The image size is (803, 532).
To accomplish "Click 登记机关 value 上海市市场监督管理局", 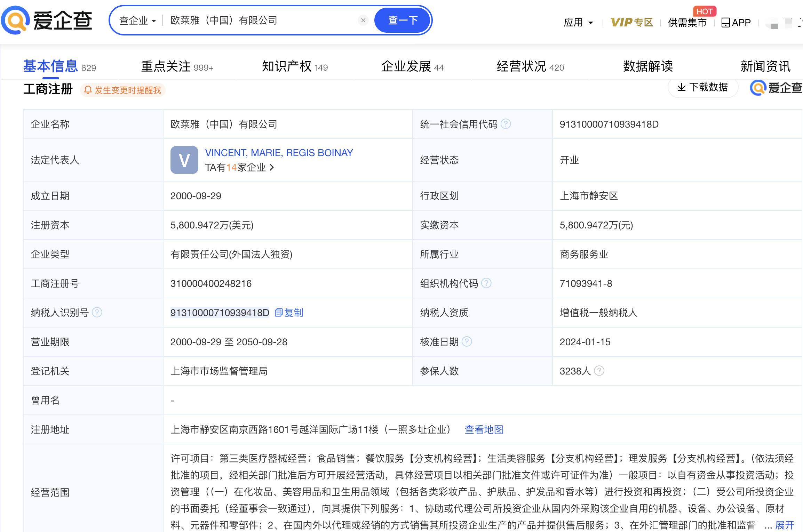I will (219, 371).
